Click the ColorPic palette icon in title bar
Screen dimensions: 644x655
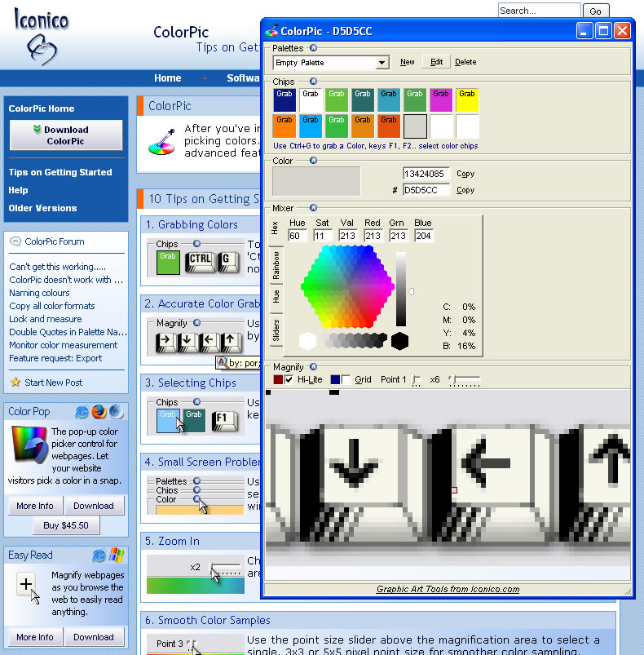[x=272, y=30]
